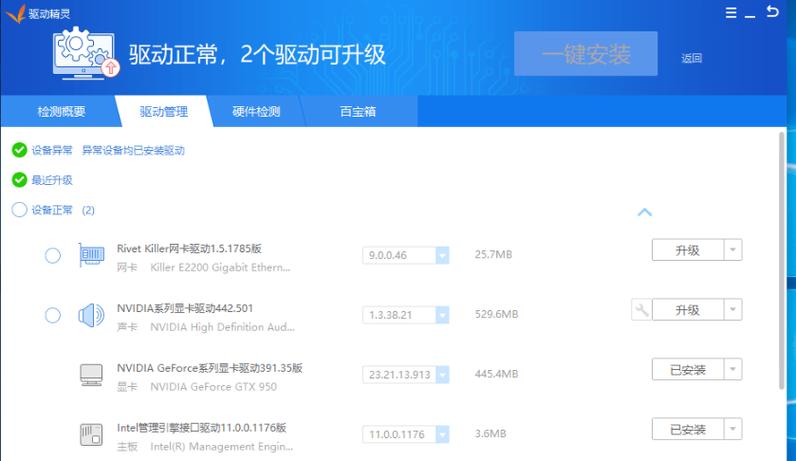
Task: Open version dropdown showing 11.0.0.1176
Action: (x=442, y=435)
